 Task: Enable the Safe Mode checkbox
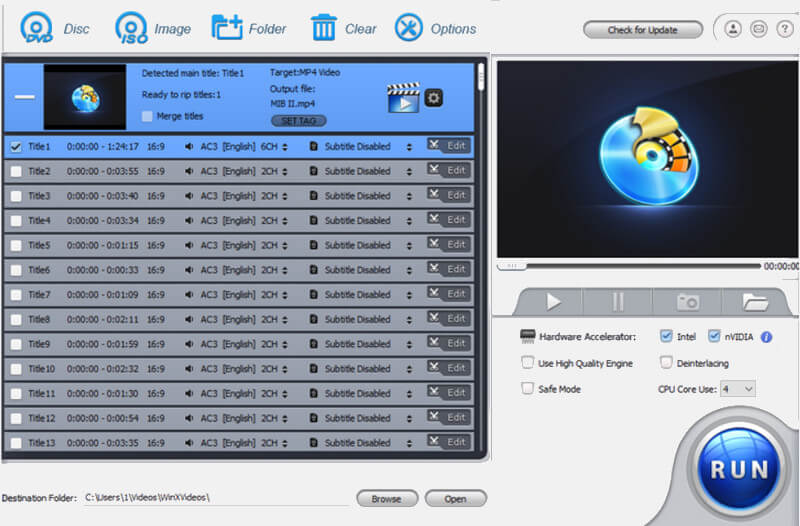527,388
